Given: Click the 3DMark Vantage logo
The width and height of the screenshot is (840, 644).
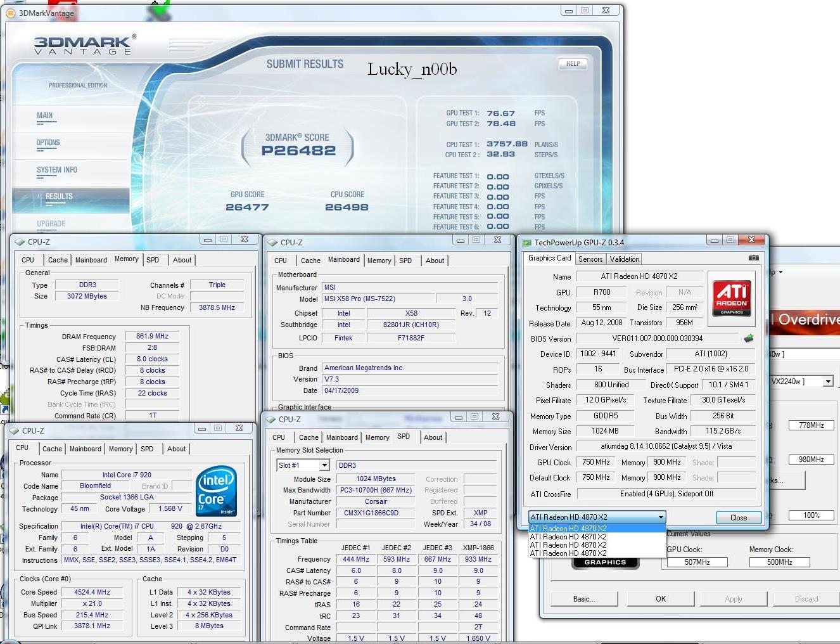Looking at the screenshot, I should click(84, 45).
